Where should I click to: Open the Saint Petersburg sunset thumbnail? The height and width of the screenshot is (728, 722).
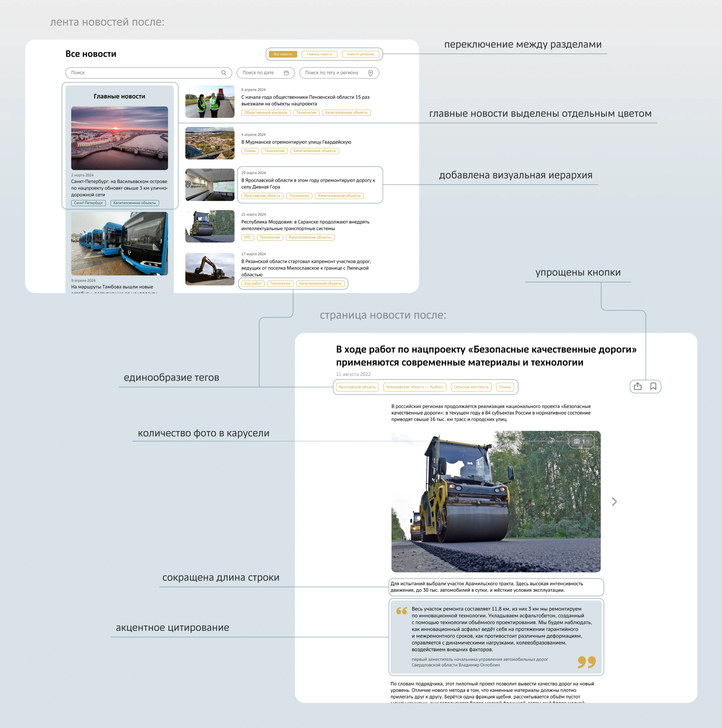[x=120, y=138]
